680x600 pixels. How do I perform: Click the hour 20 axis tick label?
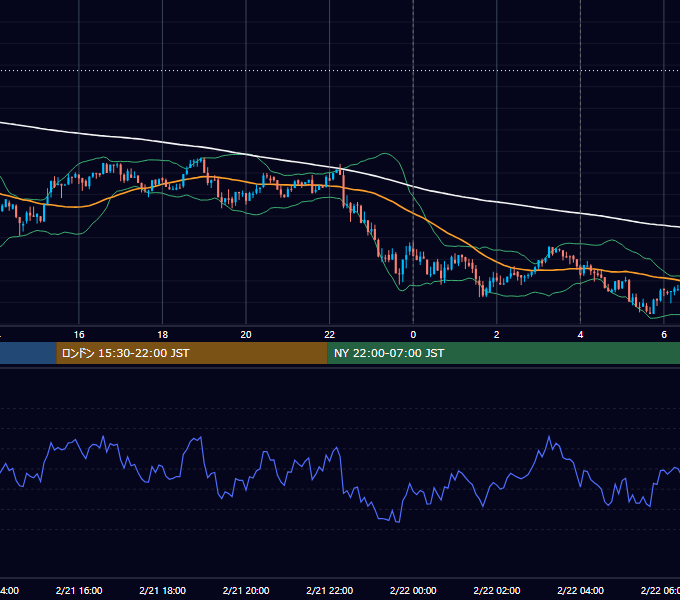[x=246, y=335]
